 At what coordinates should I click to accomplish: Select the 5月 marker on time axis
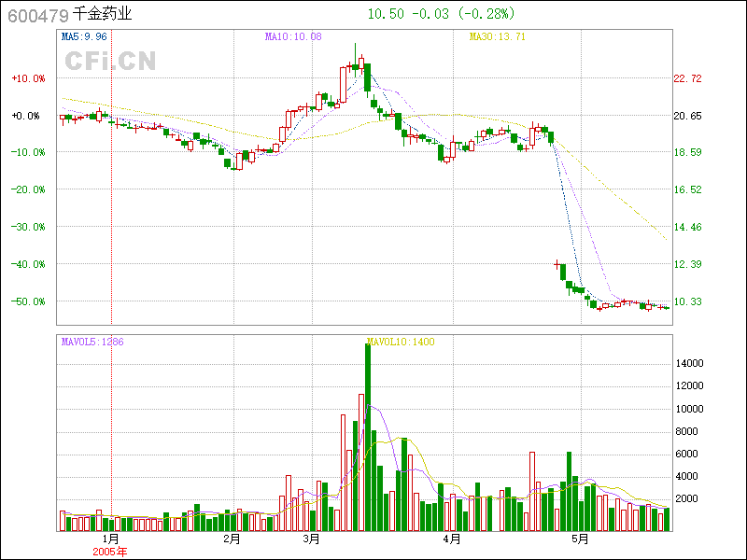pos(580,539)
